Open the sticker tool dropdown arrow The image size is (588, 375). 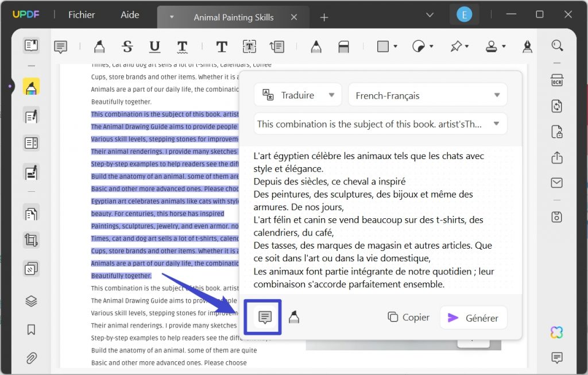pyautogui.click(x=431, y=47)
